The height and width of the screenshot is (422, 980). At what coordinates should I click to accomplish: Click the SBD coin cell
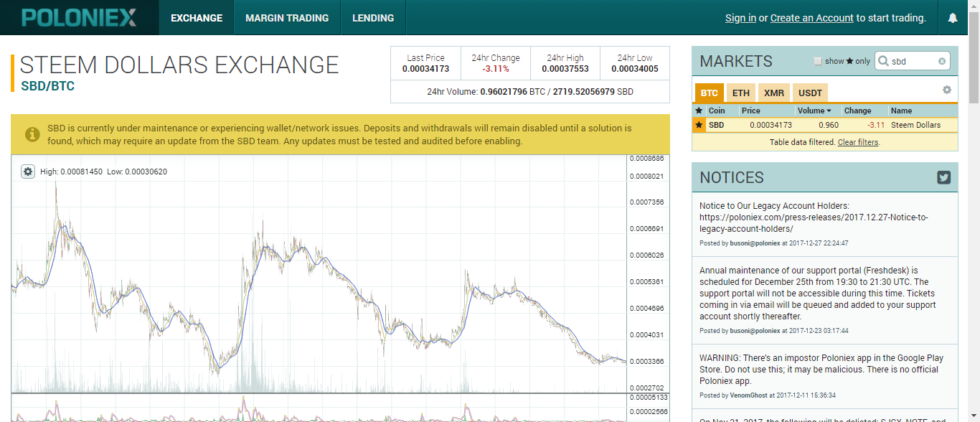click(x=716, y=125)
